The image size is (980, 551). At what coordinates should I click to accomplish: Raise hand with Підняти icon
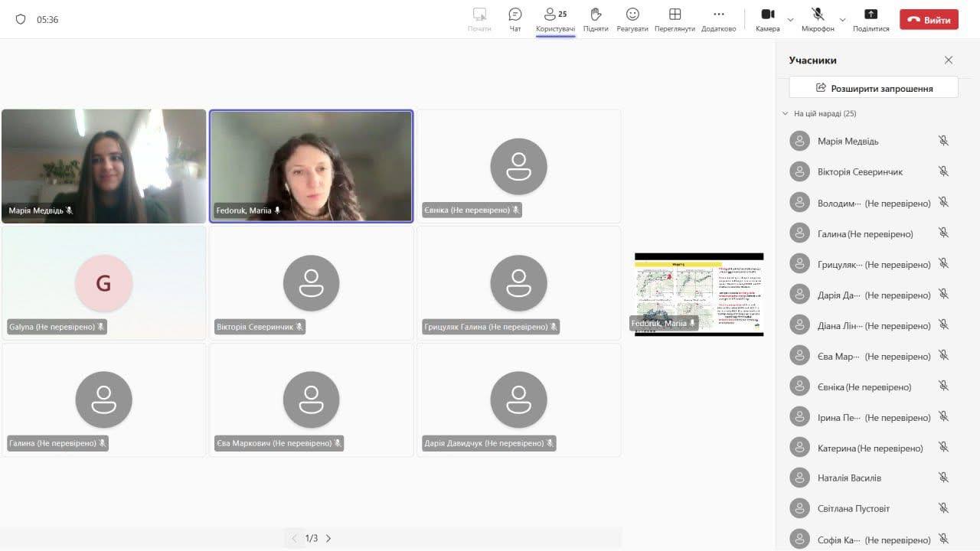596,15
